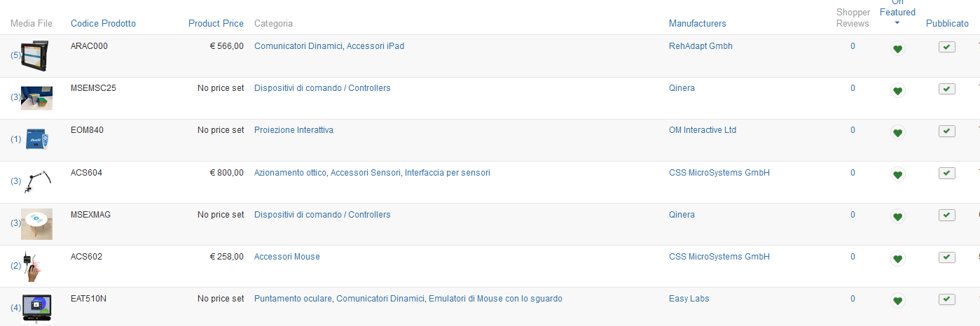980x326 pixels.
Task: Open Puntamento oculare category link
Action: 293,299
